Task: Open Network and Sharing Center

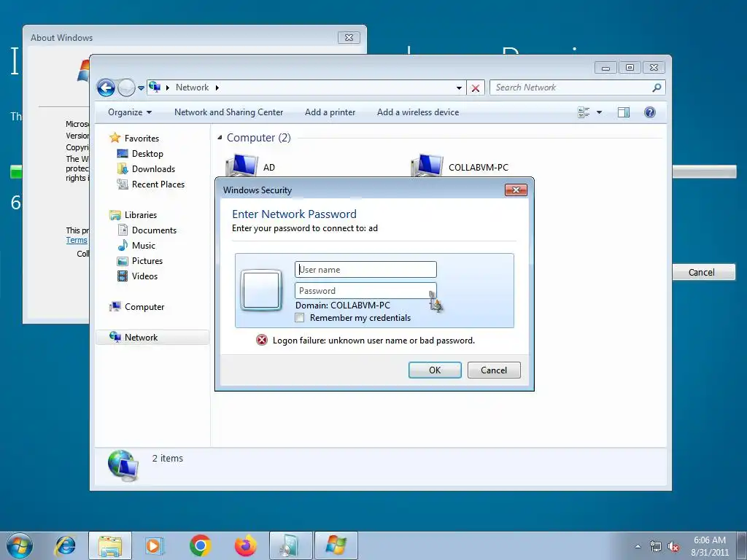Action: (228, 112)
